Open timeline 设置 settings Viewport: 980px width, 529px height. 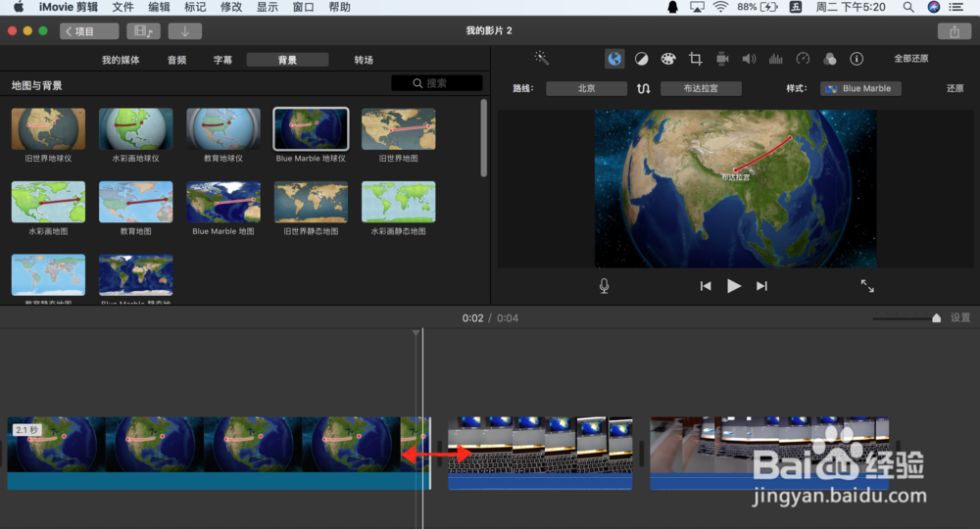click(x=960, y=318)
